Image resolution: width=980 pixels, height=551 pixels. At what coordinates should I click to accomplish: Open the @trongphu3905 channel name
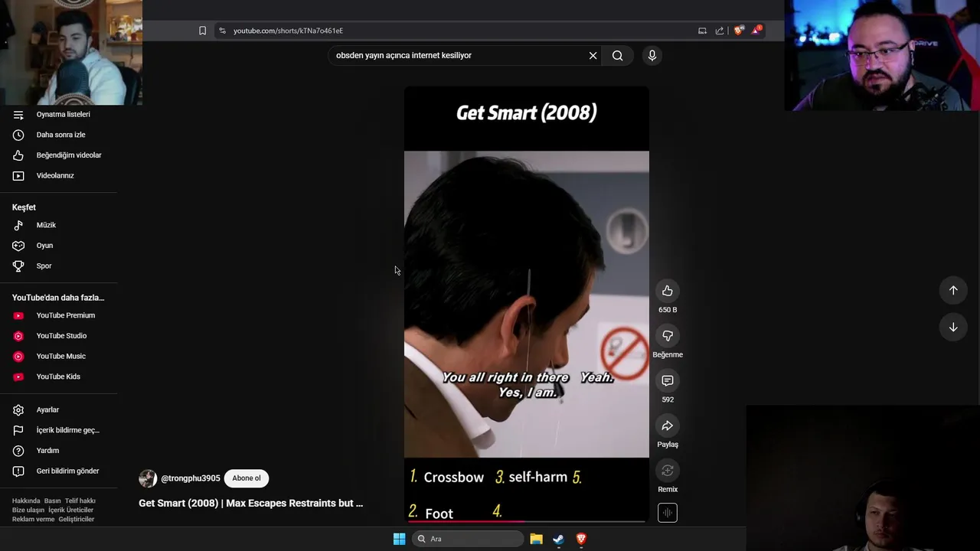(x=191, y=478)
